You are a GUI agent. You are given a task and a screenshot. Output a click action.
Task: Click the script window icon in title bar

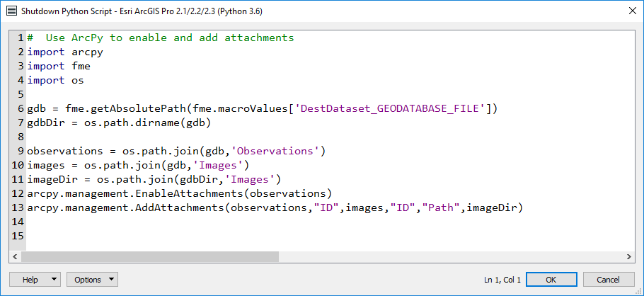(11, 11)
